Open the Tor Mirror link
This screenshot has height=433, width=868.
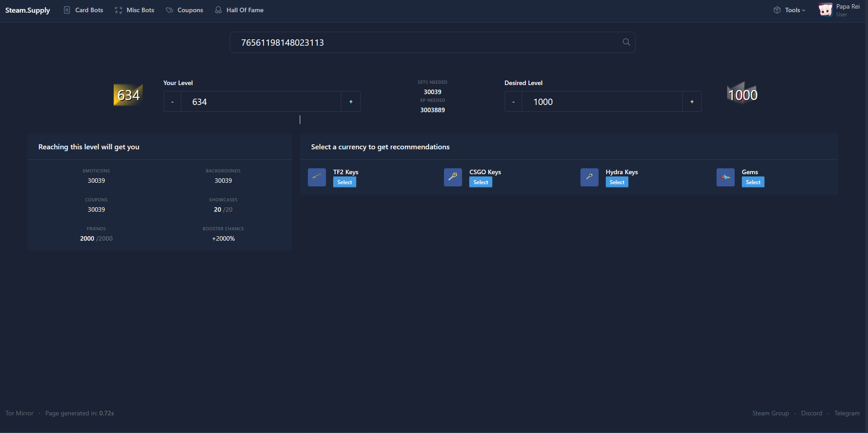pos(19,413)
